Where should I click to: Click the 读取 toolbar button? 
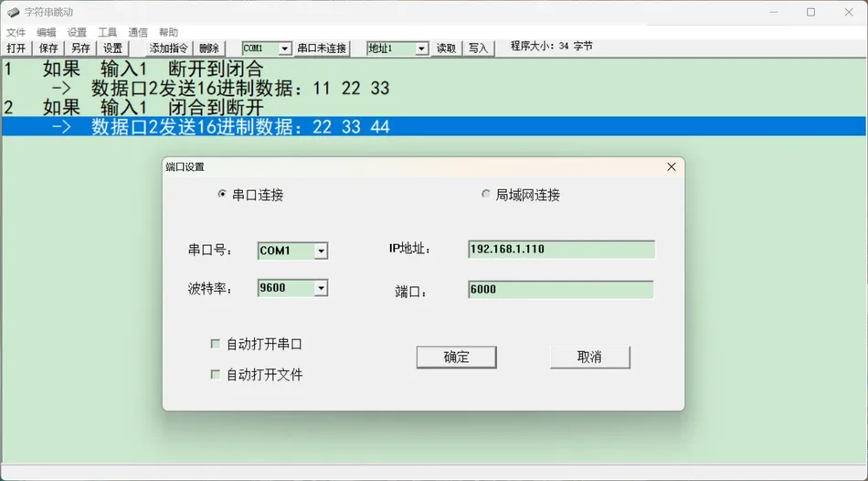[x=446, y=48]
